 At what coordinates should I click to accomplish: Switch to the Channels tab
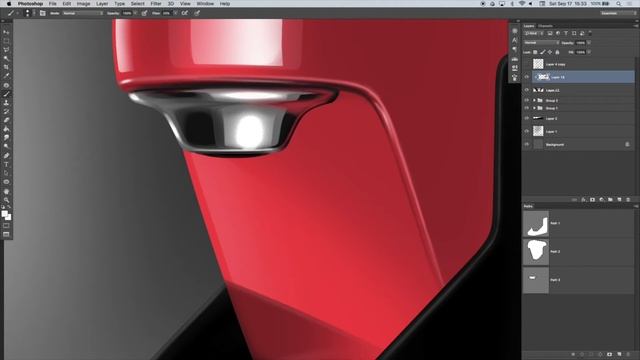(545, 26)
